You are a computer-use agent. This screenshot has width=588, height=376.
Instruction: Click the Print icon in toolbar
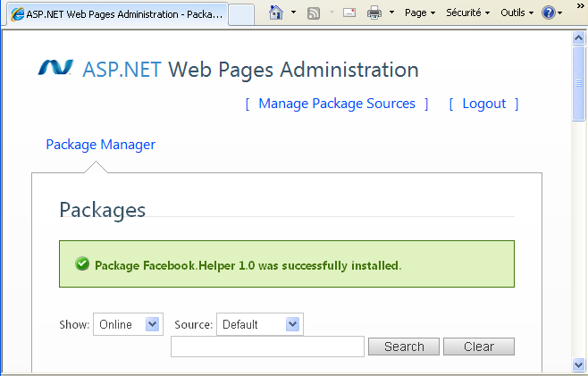375,13
